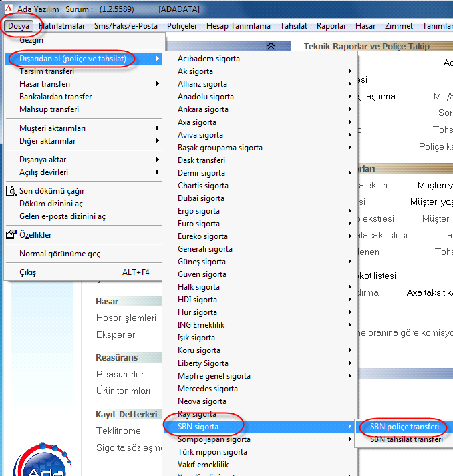The width and height of the screenshot is (453, 476).
Task: Choose SBN tahsilat transferi option
Action: pos(406,439)
